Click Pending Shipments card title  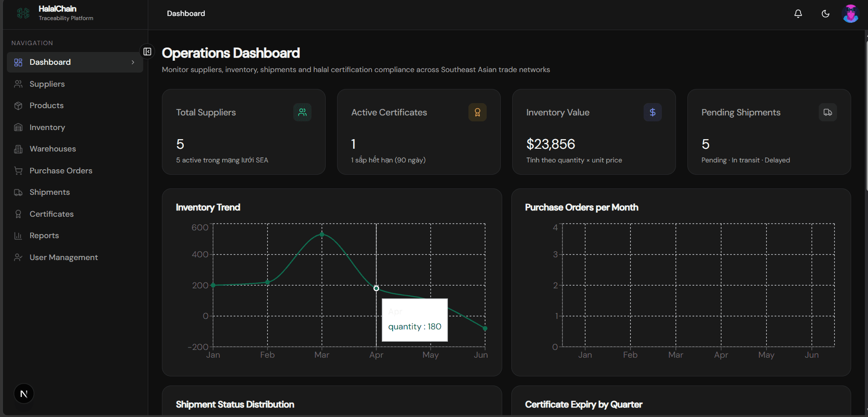coord(741,112)
